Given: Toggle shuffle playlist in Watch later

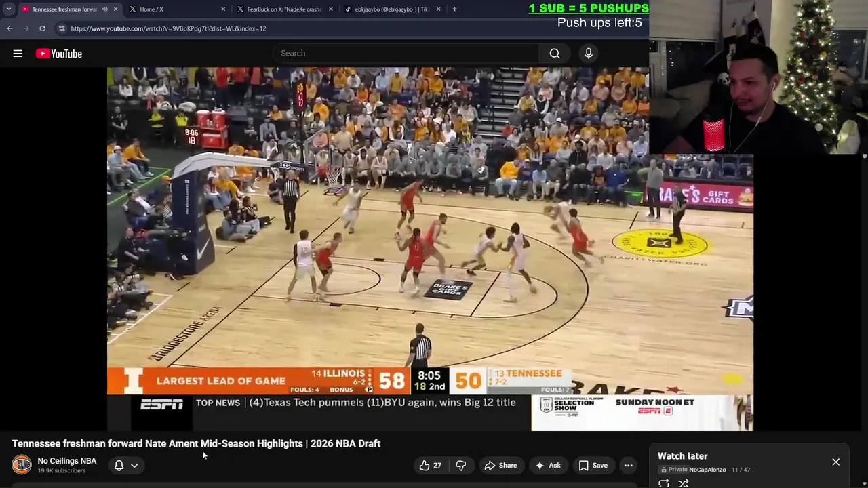Looking at the screenshot, I should (x=684, y=483).
